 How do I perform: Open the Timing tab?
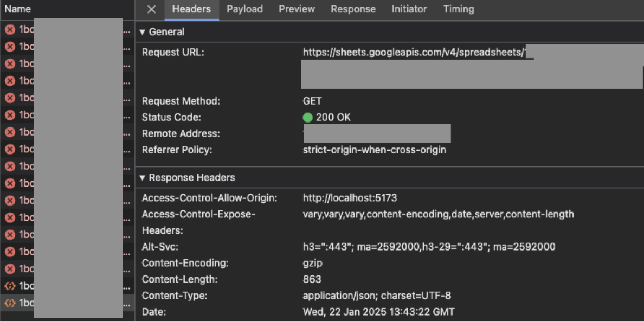[459, 9]
